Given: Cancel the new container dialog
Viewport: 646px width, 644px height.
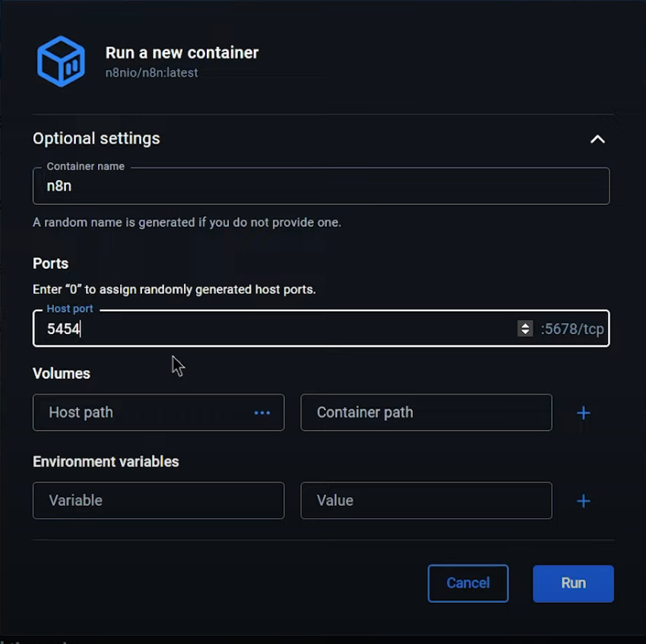Looking at the screenshot, I should [x=468, y=583].
